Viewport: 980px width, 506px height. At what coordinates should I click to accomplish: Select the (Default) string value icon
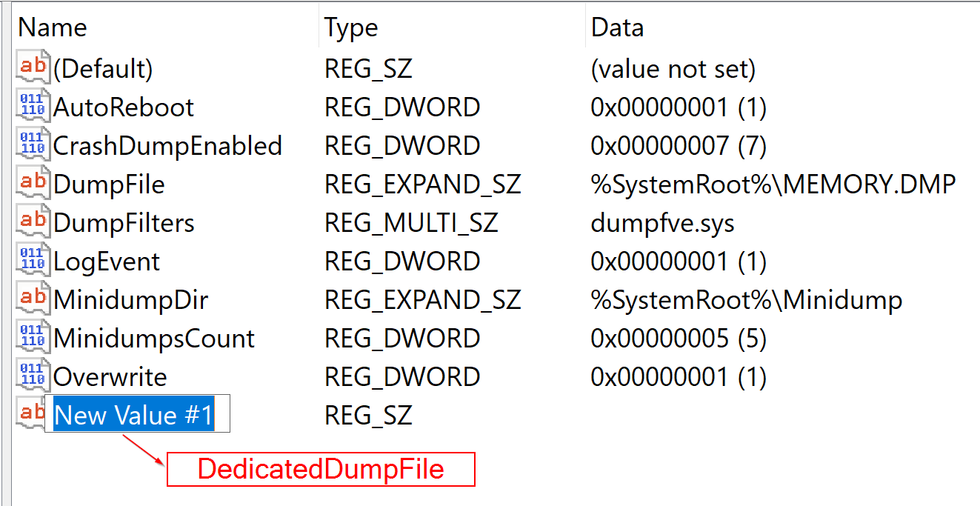[x=33, y=68]
